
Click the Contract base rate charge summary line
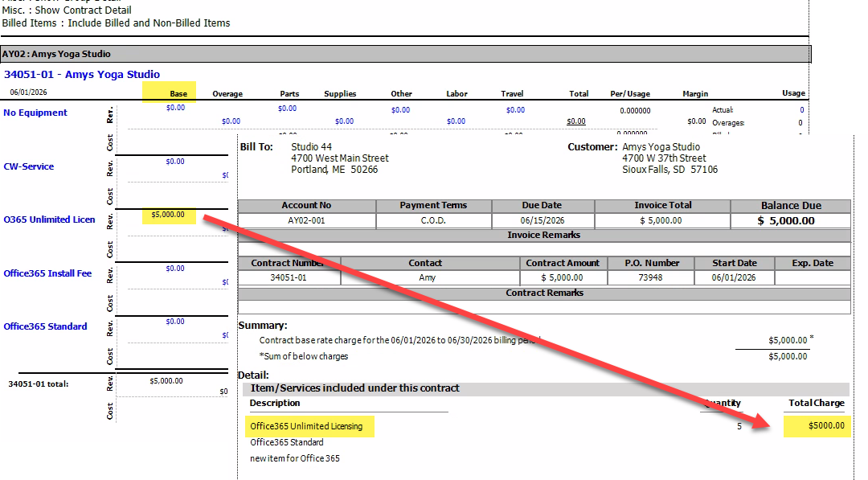[x=399, y=340]
